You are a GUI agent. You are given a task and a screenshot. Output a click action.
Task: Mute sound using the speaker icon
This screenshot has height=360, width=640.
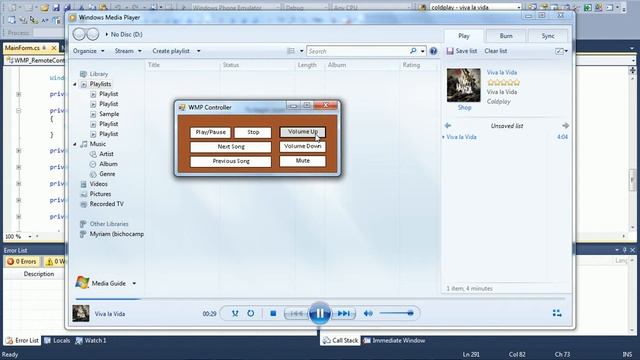pos(368,313)
